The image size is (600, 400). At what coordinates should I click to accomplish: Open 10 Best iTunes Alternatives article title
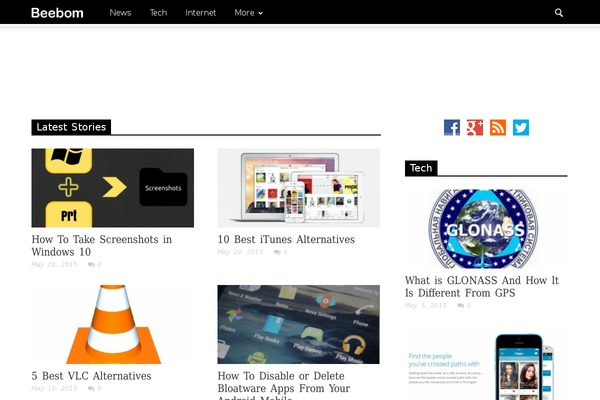[x=286, y=239]
